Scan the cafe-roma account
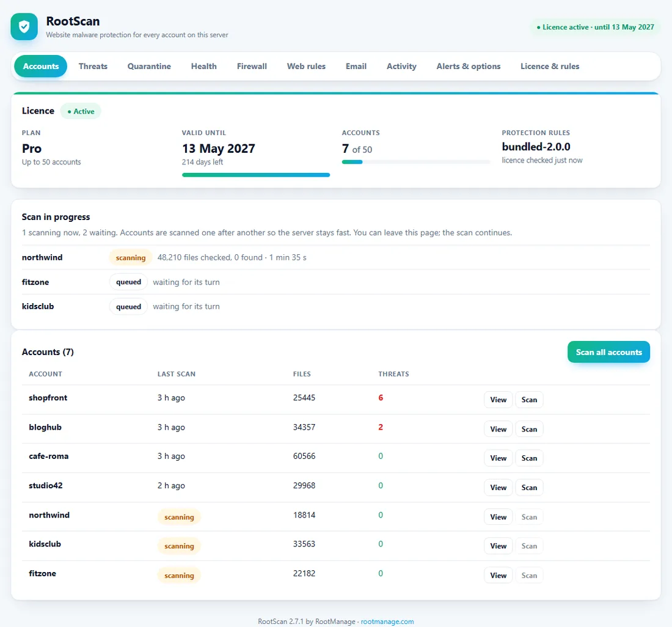672x627 pixels. pos(529,458)
